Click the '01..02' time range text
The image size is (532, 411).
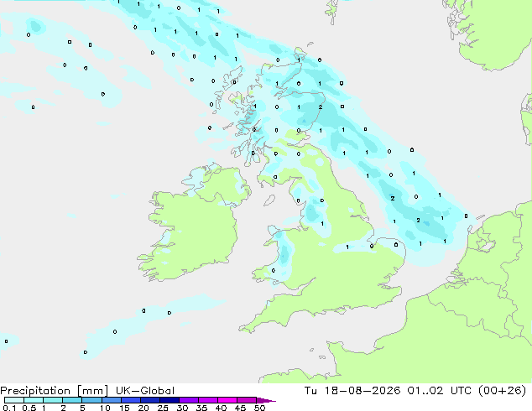pyautogui.click(x=425, y=391)
